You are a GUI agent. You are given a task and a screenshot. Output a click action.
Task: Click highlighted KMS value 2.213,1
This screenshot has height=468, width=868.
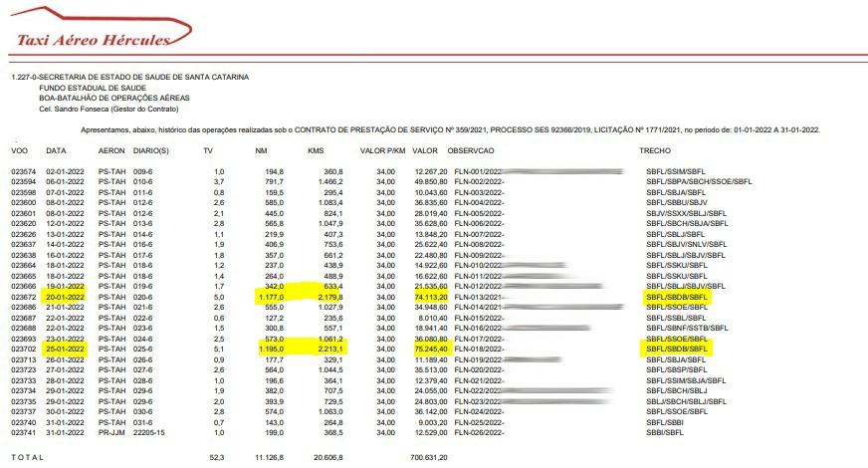(330, 349)
